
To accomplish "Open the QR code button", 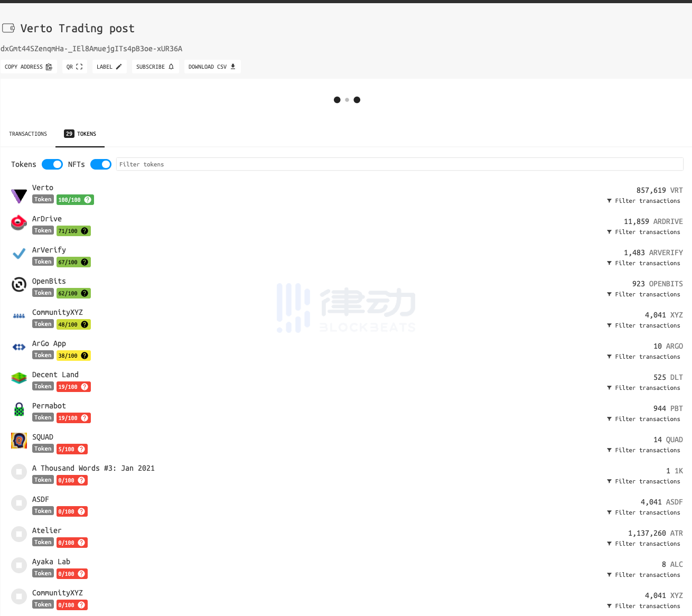I will tap(74, 67).
